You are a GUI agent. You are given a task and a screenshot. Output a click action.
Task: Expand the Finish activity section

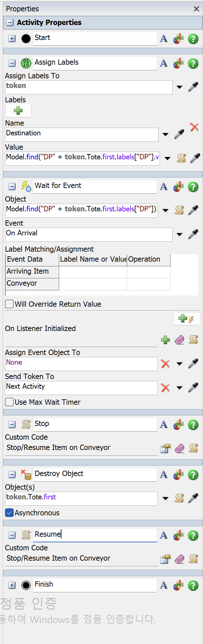pos(12,585)
